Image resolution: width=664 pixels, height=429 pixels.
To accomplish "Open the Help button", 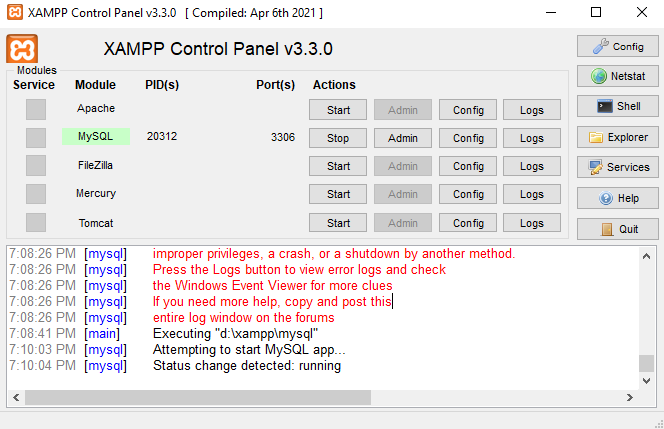I will (617, 198).
